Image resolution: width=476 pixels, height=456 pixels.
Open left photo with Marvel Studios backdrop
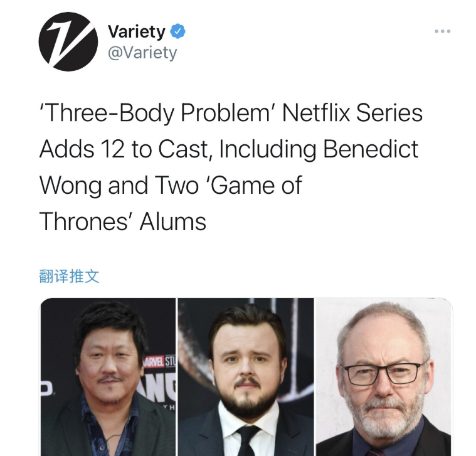108,377
